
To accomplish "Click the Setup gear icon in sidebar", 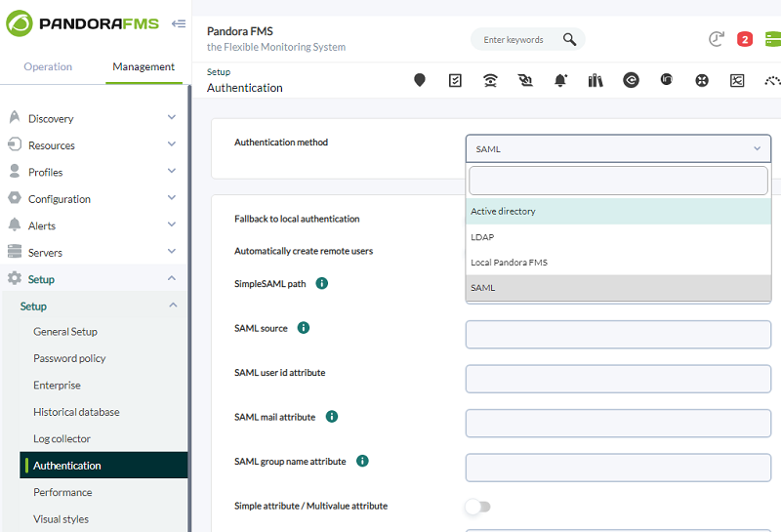I will 15,278.
